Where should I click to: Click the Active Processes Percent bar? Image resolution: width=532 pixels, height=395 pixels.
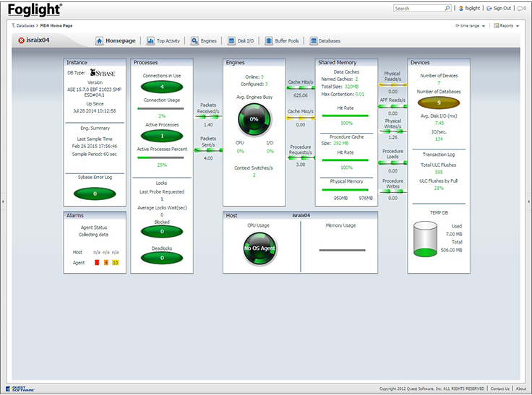pyautogui.click(x=160, y=157)
